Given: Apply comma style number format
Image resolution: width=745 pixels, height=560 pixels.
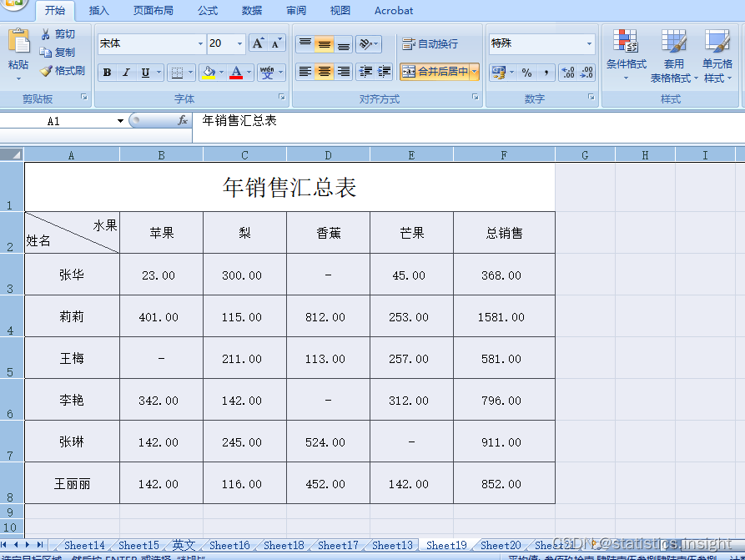Looking at the screenshot, I should [546, 73].
